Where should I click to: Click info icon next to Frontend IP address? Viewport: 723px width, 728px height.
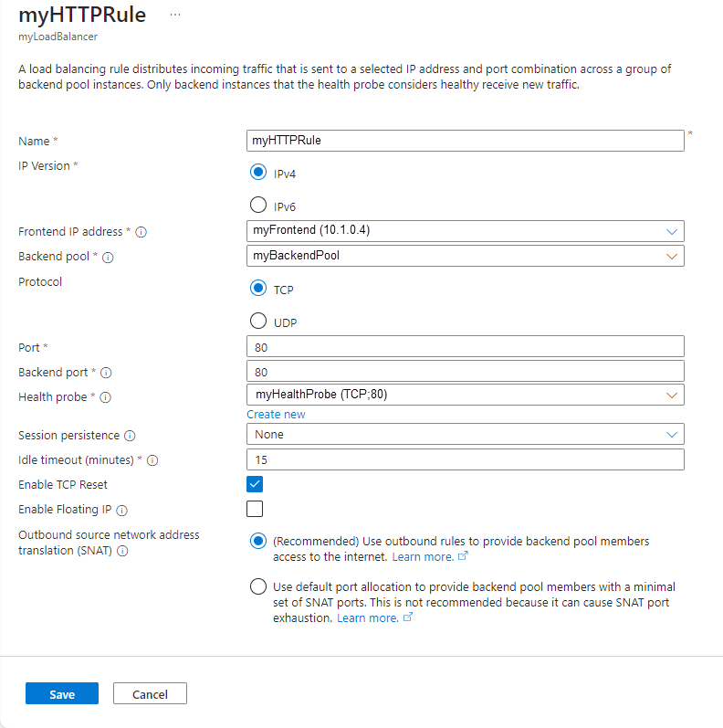(141, 233)
